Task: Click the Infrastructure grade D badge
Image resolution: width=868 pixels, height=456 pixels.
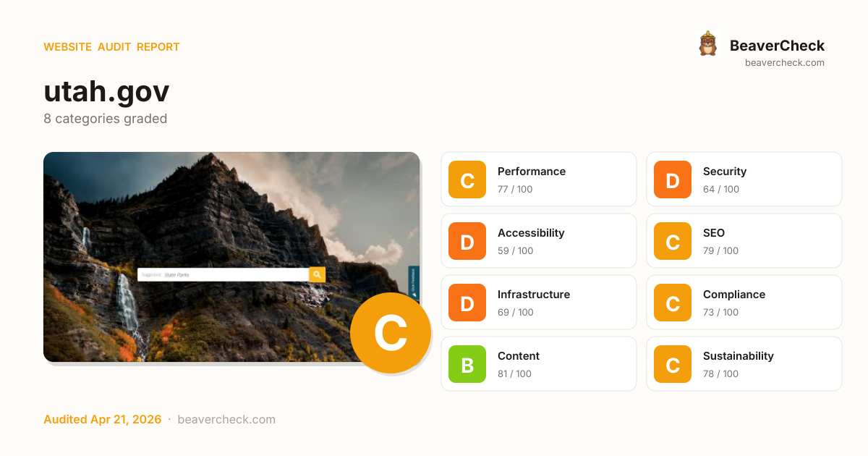Action: click(x=467, y=303)
